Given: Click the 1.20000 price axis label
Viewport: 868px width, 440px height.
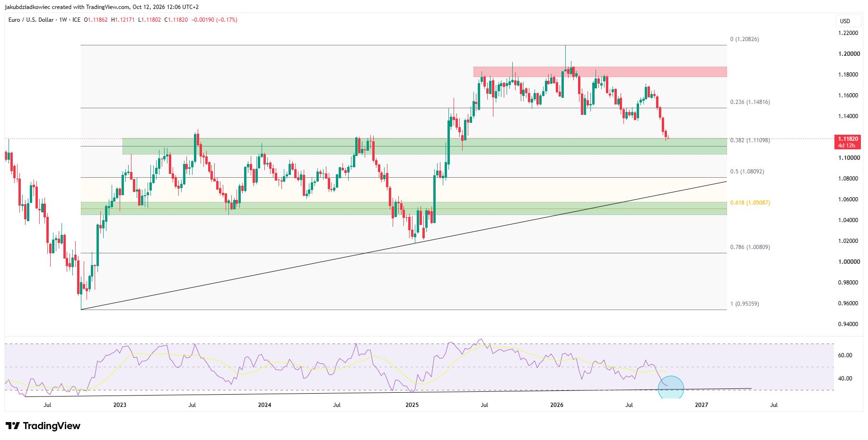Looking at the screenshot, I should pyautogui.click(x=849, y=54).
